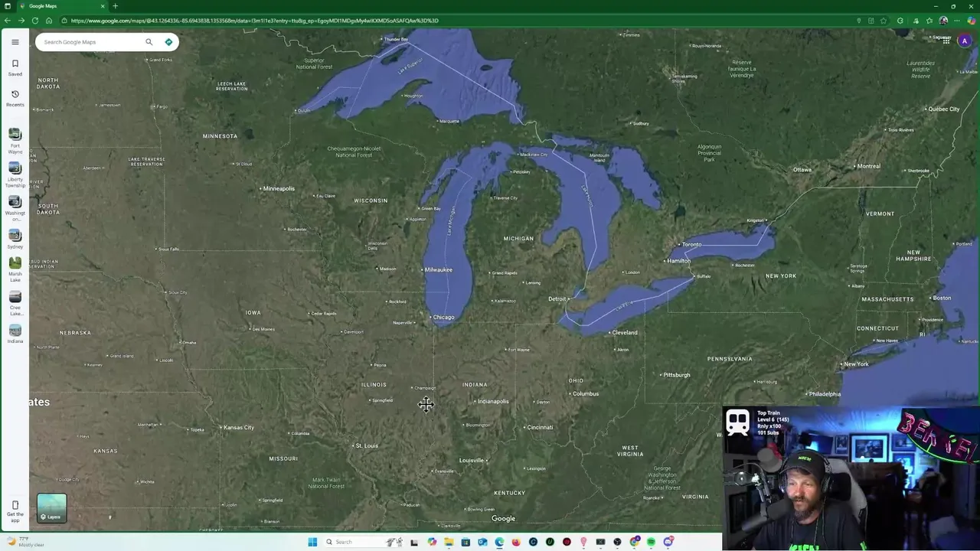Open browser Settings and more menu
Viewport: 980px width, 551px height.
coord(957,21)
